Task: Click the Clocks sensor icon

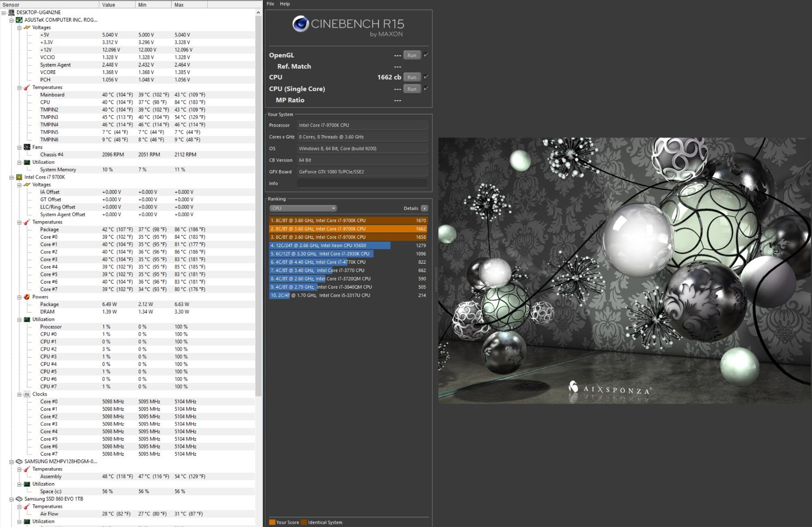Action: pos(26,394)
